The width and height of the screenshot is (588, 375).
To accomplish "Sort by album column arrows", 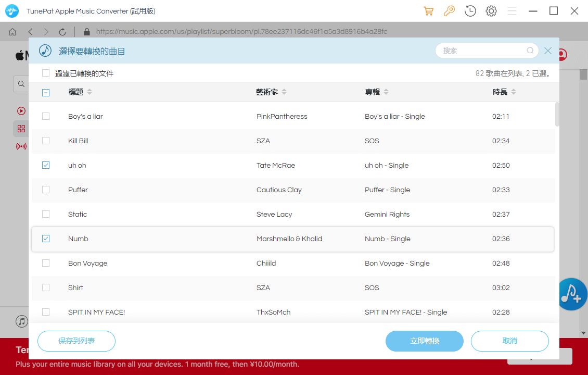I will pos(386,92).
